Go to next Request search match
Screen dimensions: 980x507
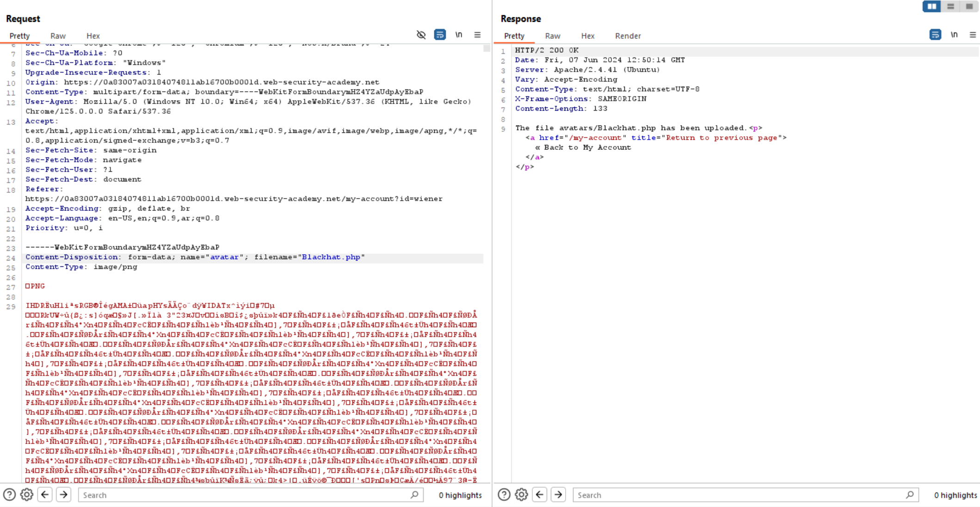pyautogui.click(x=63, y=495)
